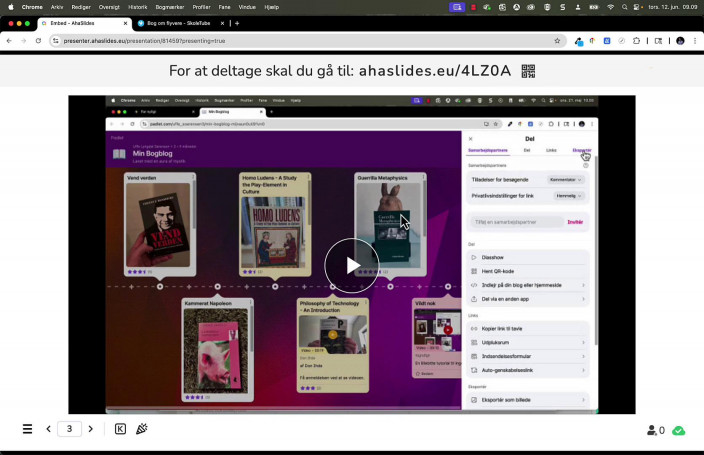This screenshot has width=704, height=455.
Task: Open the Profiler menu in menu bar
Action: click(x=201, y=6)
